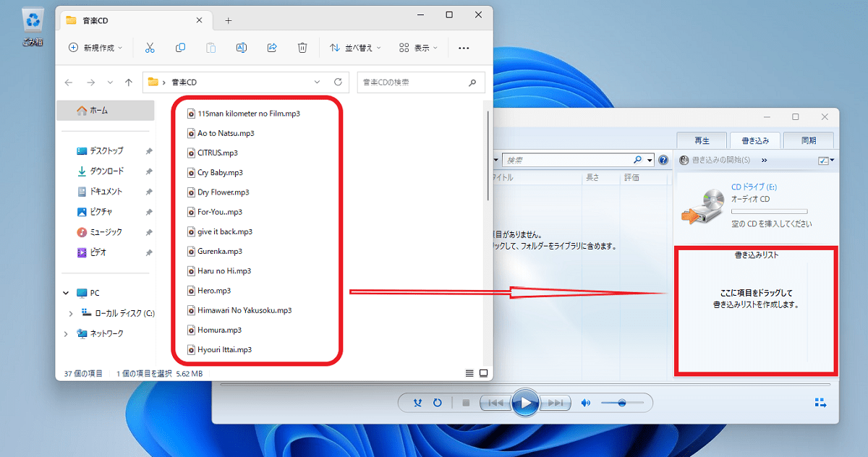Mute the speaker in Media Player

(586, 403)
